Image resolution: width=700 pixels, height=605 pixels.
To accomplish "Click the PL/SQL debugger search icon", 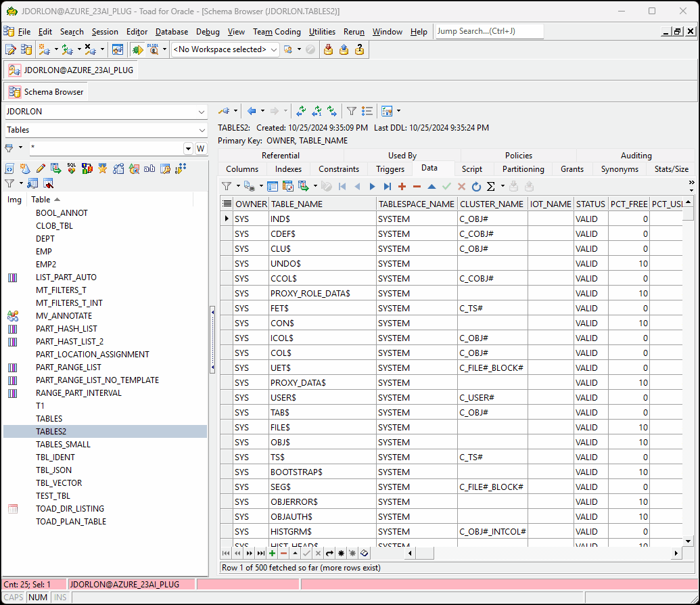I will point(153,49).
